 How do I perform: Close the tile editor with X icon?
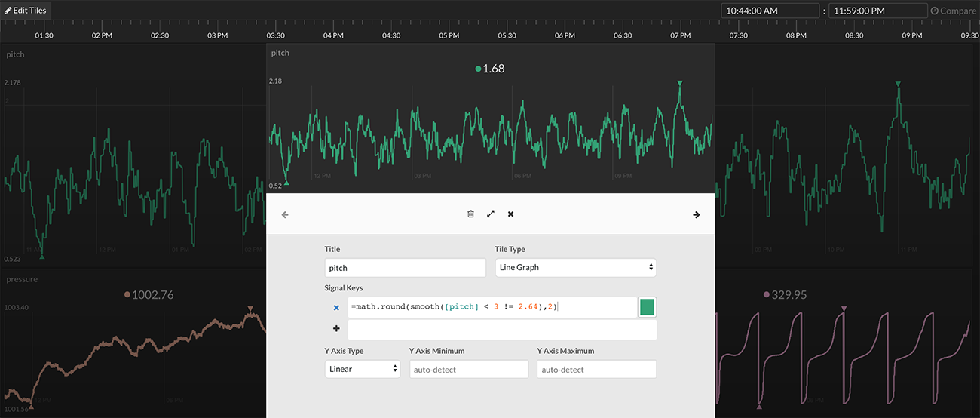tap(510, 214)
